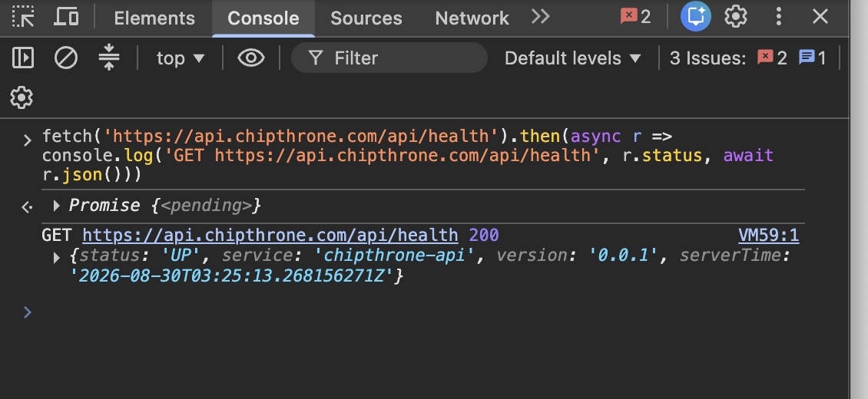868x399 pixels.
Task: Open the console settings gear below toolbar
Action: pos(22,97)
